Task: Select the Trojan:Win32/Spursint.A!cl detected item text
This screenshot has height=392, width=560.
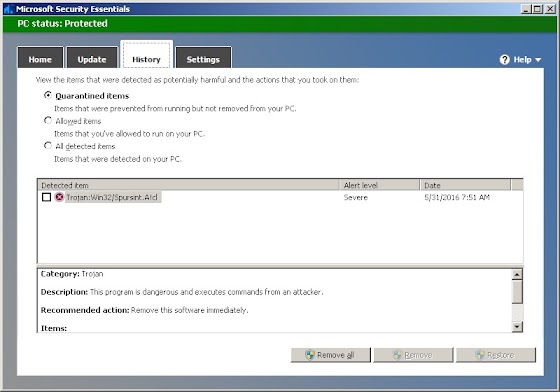Action: click(x=112, y=197)
